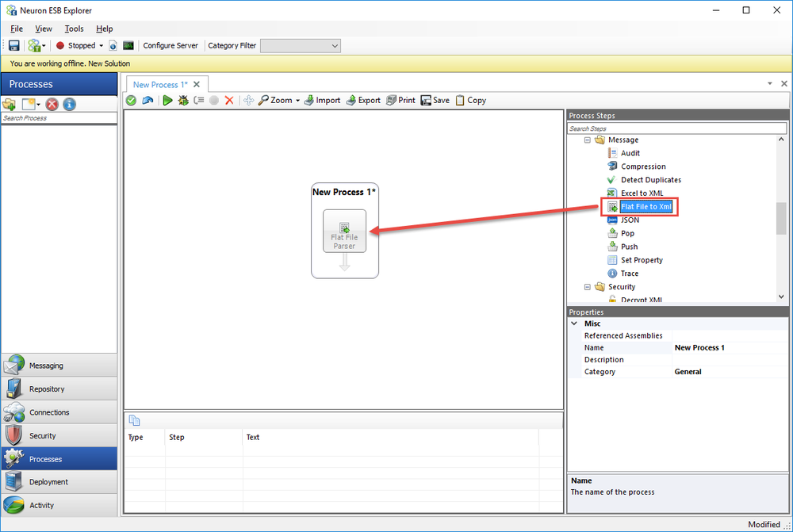Click Import in process toolbar

point(322,100)
